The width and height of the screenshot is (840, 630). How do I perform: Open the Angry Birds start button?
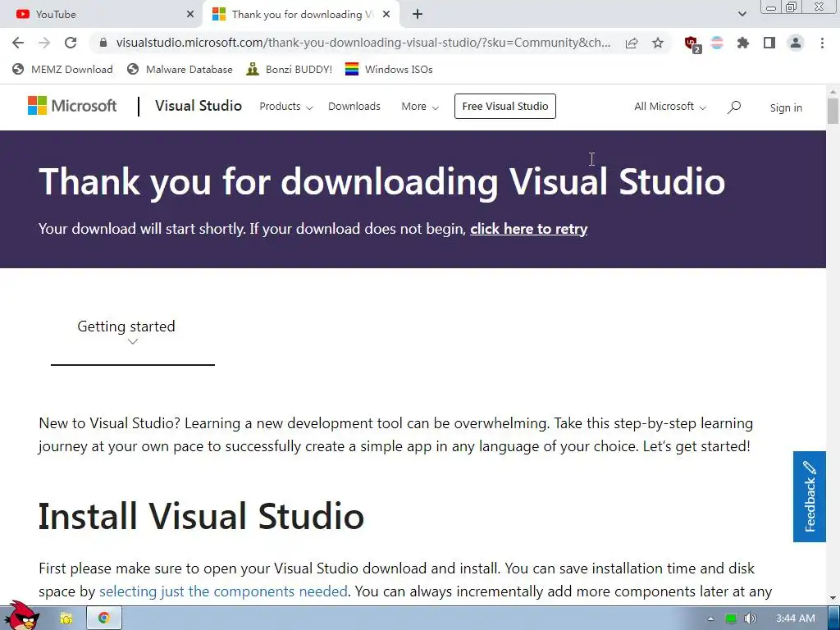tap(22, 615)
